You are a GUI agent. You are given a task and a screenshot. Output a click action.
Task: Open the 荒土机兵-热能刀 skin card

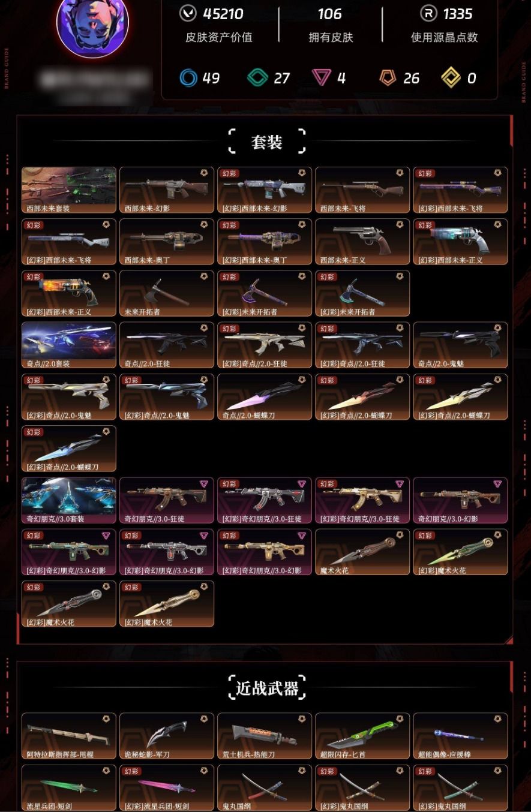[265, 736]
